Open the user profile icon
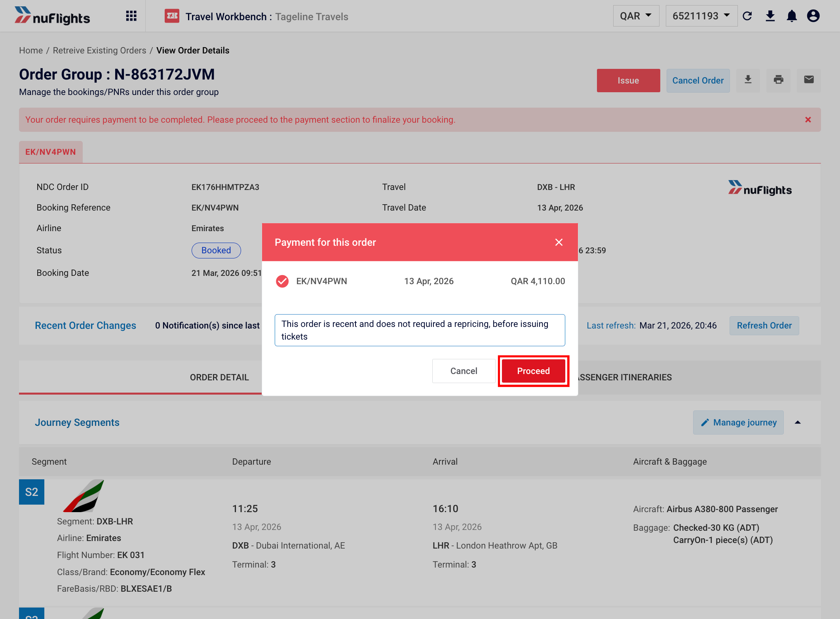840x619 pixels. pos(813,16)
